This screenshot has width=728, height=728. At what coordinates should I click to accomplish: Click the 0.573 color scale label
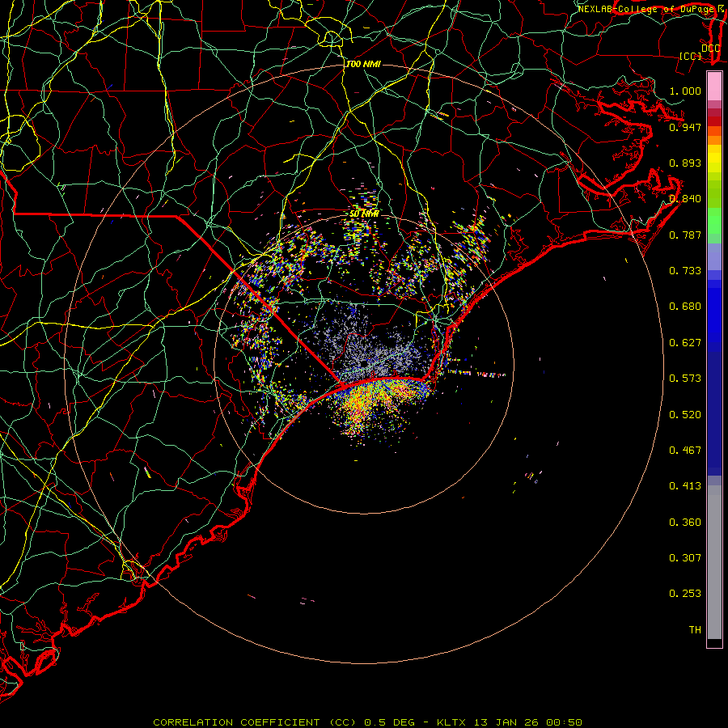(x=685, y=379)
